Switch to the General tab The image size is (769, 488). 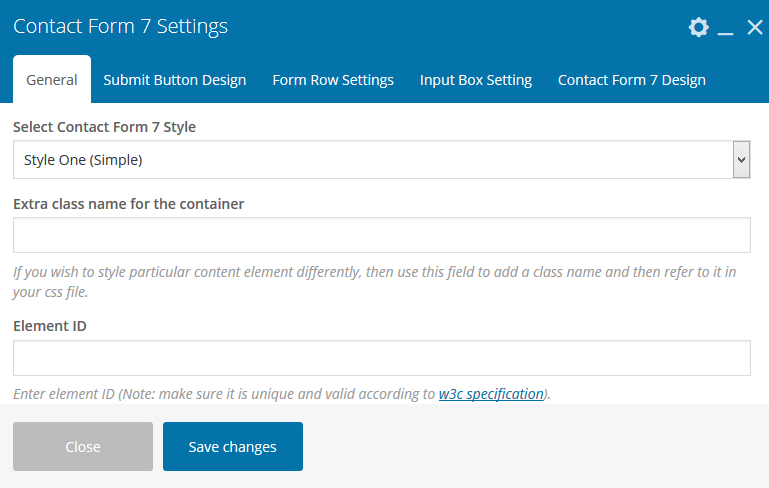(x=52, y=80)
